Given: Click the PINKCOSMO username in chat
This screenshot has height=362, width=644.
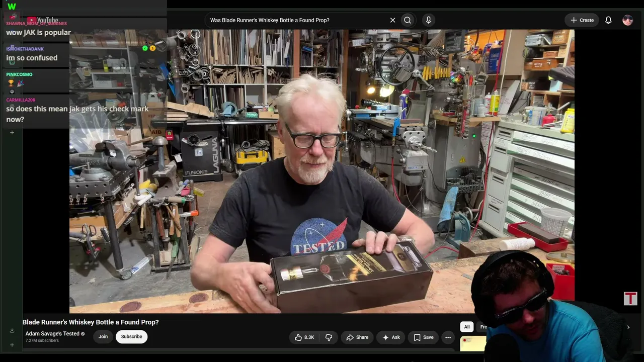Looking at the screenshot, I should [19, 74].
